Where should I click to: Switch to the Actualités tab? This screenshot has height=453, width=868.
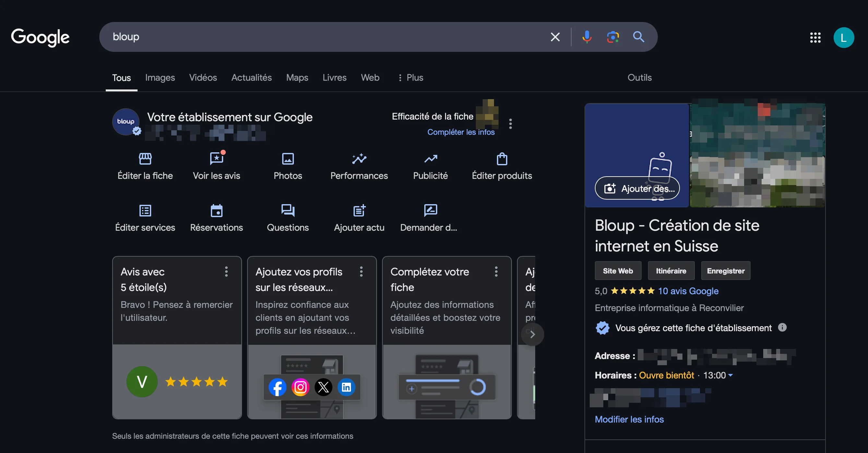pyautogui.click(x=251, y=78)
